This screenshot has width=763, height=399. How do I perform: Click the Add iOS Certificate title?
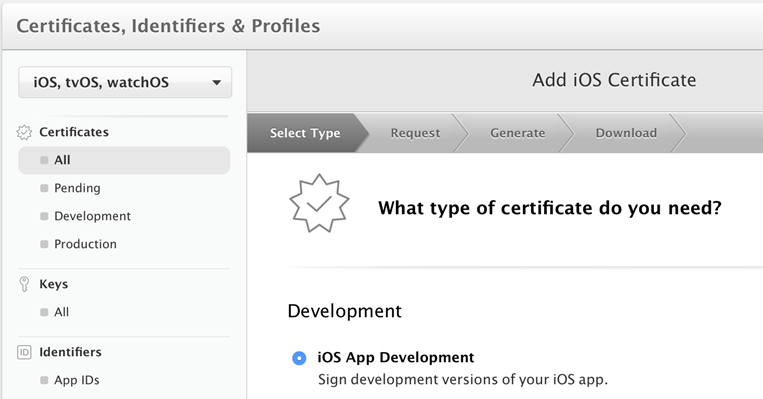tap(614, 80)
